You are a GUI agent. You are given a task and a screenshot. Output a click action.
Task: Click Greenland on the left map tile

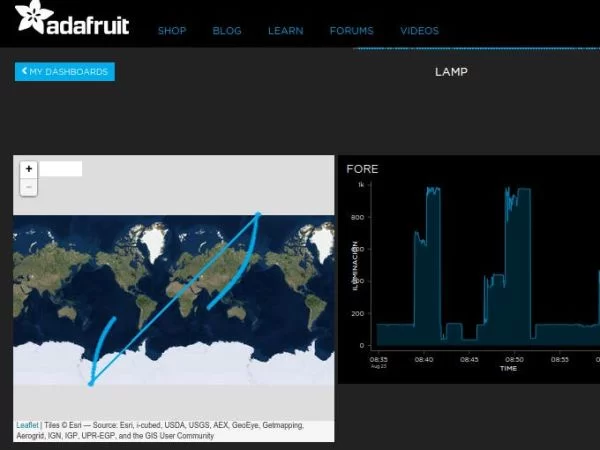152,240
